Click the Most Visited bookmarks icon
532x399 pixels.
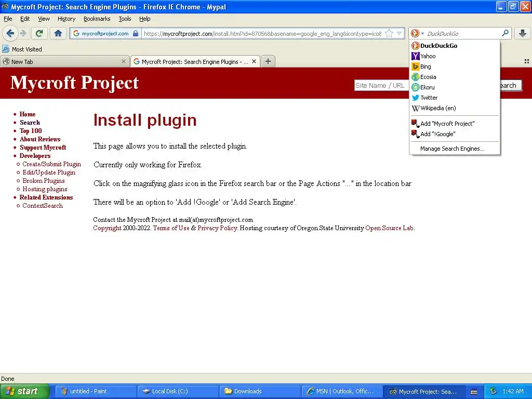(6, 49)
